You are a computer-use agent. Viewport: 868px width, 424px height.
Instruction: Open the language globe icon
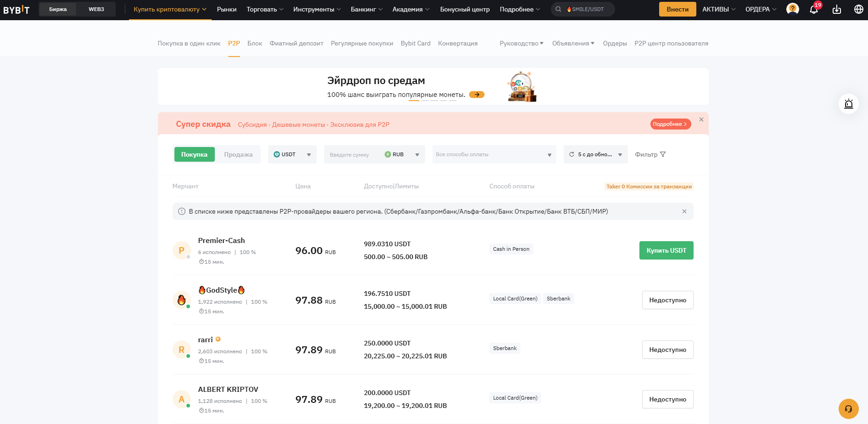tap(859, 9)
